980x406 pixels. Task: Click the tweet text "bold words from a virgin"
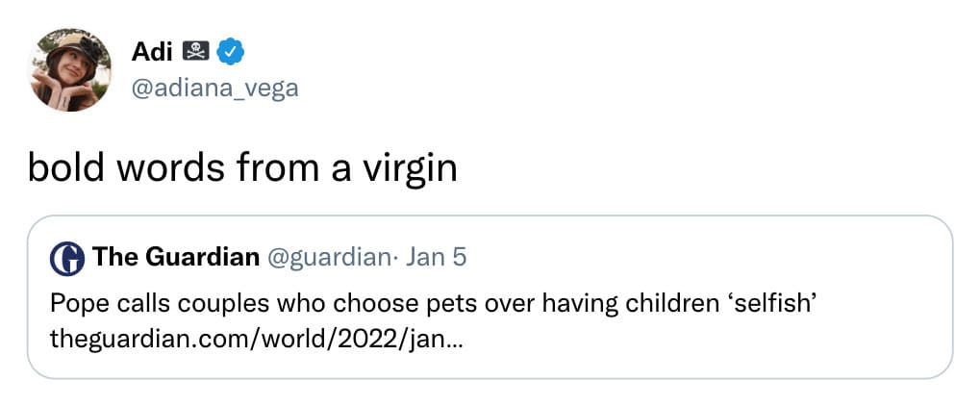pos(242,169)
